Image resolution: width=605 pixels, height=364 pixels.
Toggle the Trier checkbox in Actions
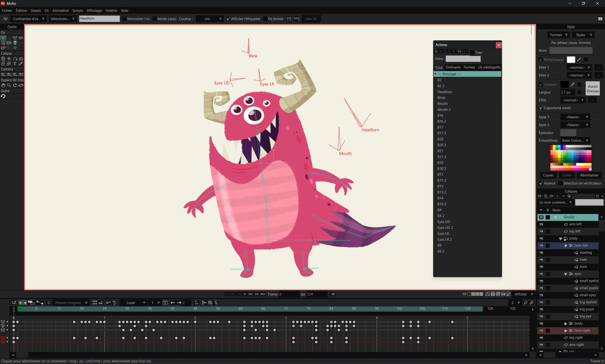(x=472, y=52)
